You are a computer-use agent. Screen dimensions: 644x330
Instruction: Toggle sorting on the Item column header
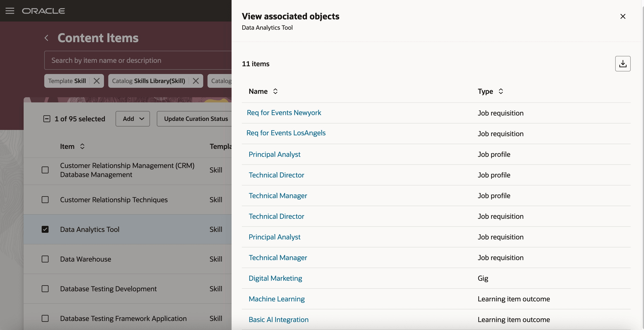pos(82,146)
